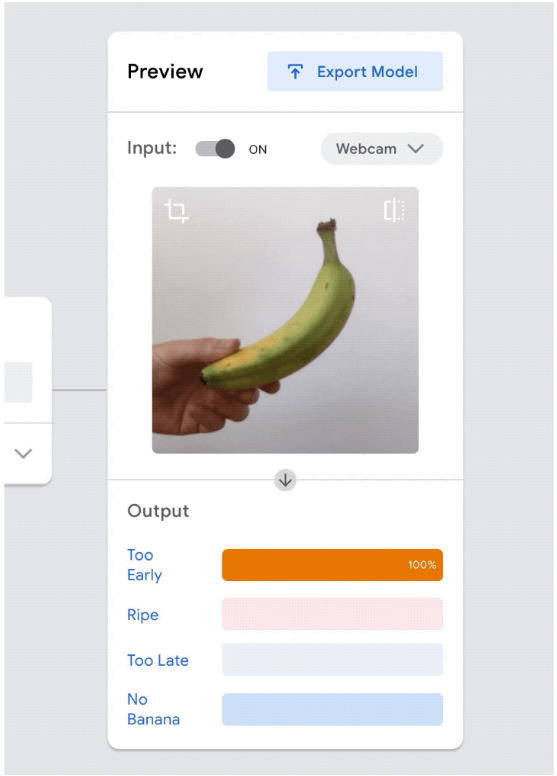Viewport: 557px width, 776px height.
Task: Click the Too Late confidence bar
Action: (x=332, y=660)
